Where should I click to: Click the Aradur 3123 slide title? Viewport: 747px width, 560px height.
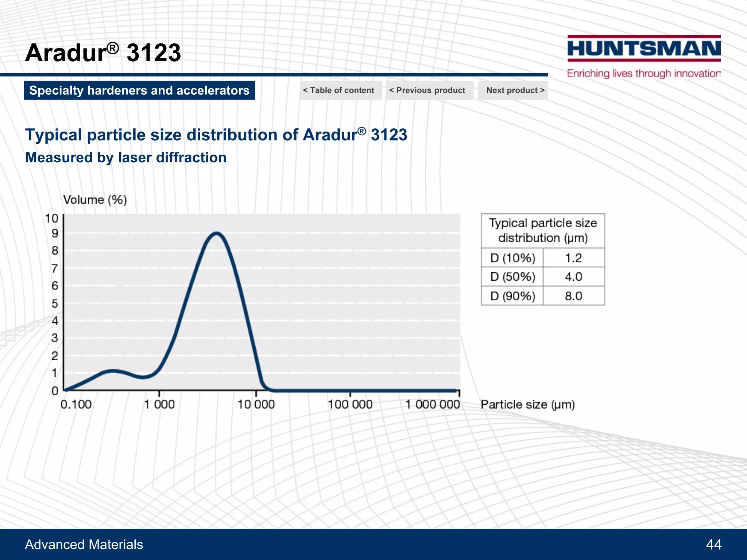(103, 53)
